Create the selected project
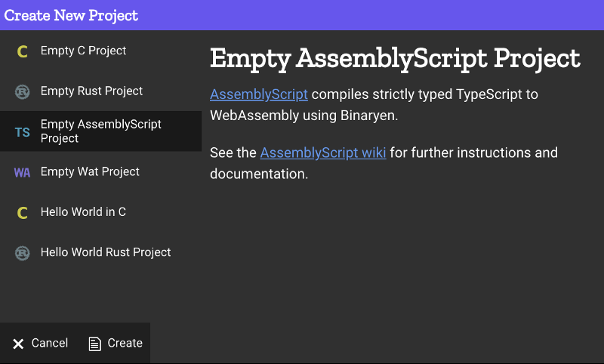The width and height of the screenshot is (604, 364). (x=116, y=343)
